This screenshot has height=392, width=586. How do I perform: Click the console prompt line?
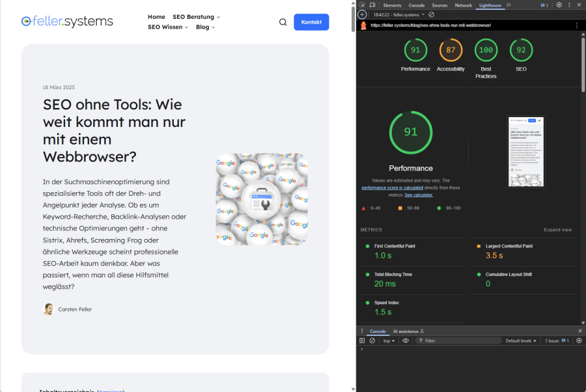(x=471, y=350)
